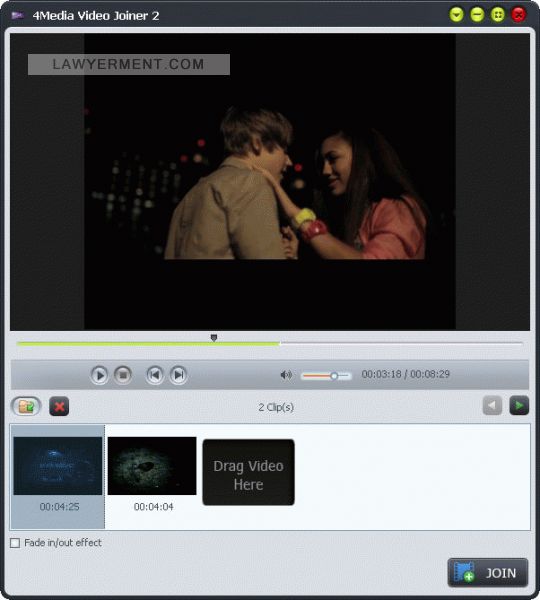Enable the Fade in/out effect checkbox
This screenshot has width=540, height=600.
pos(15,543)
